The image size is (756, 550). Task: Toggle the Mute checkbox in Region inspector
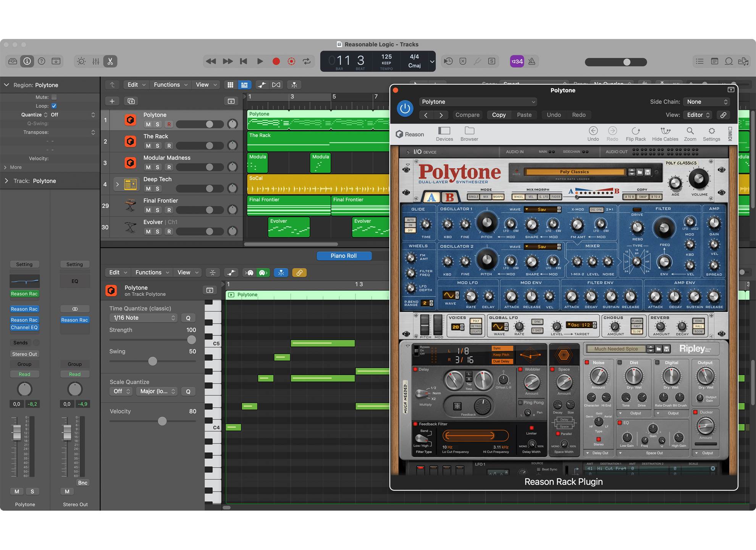pos(54,97)
